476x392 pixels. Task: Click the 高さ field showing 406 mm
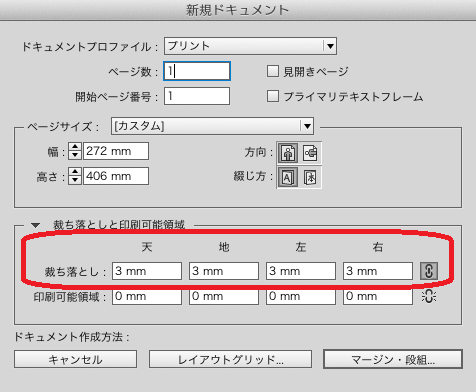click(x=116, y=176)
